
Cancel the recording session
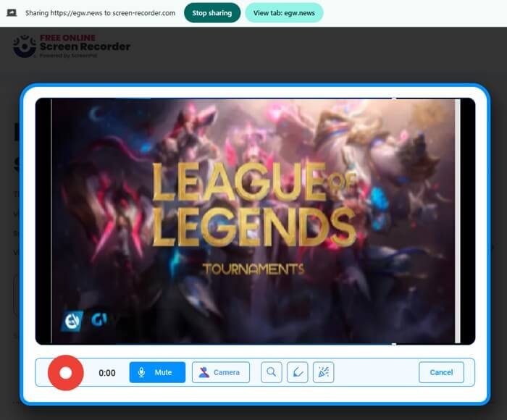tap(441, 372)
